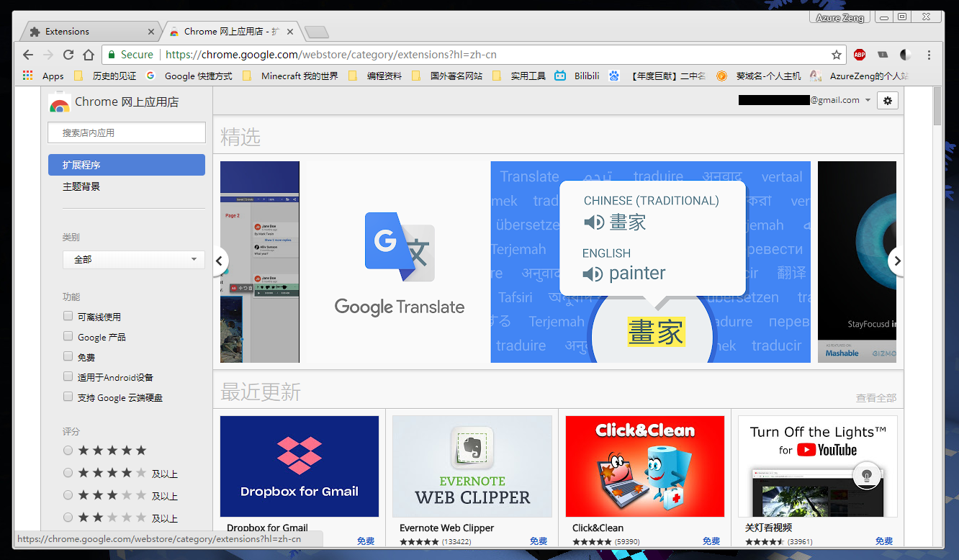
Task: Reload the page with the refresh icon
Action: [68, 55]
